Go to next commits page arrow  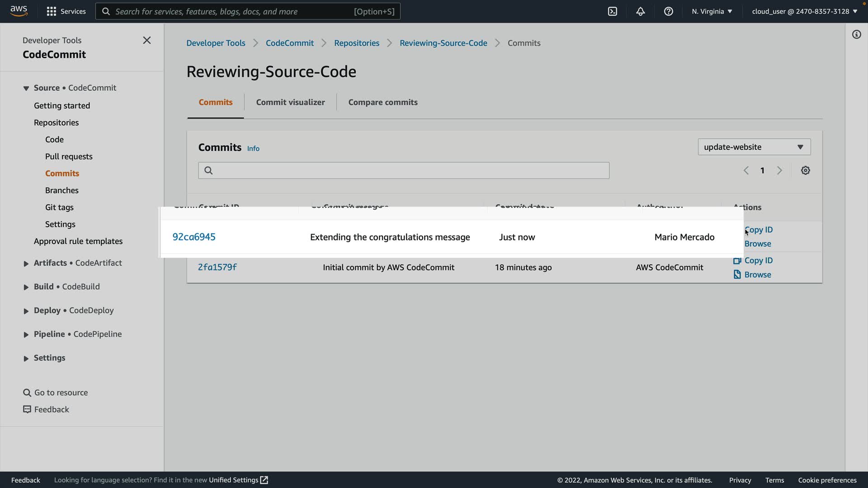(779, 170)
